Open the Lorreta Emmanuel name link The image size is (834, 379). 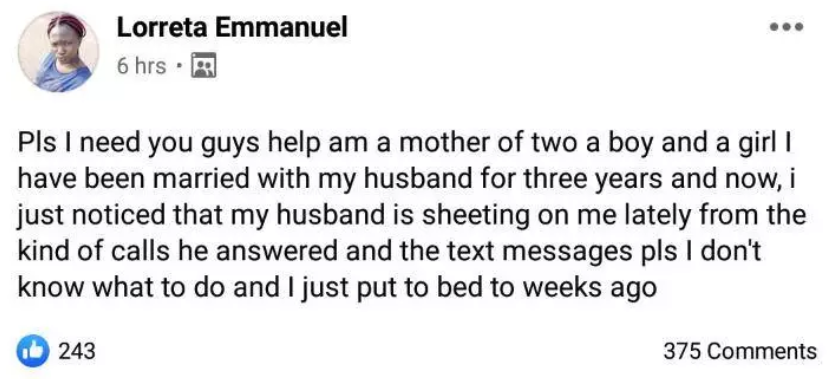coord(232,27)
